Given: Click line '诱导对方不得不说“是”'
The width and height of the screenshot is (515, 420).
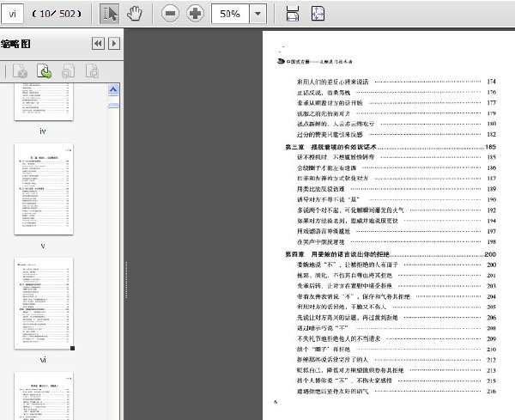Looking at the screenshot, I should point(328,199).
